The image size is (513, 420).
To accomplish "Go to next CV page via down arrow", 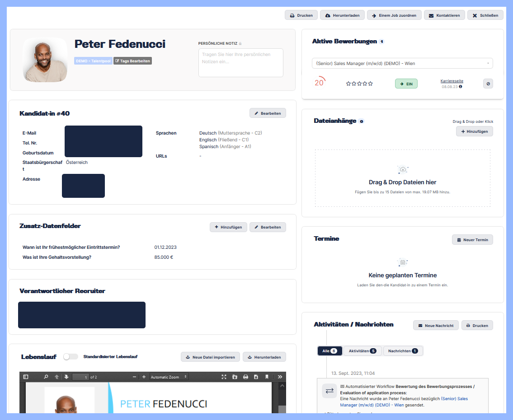I will pyautogui.click(x=67, y=377).
